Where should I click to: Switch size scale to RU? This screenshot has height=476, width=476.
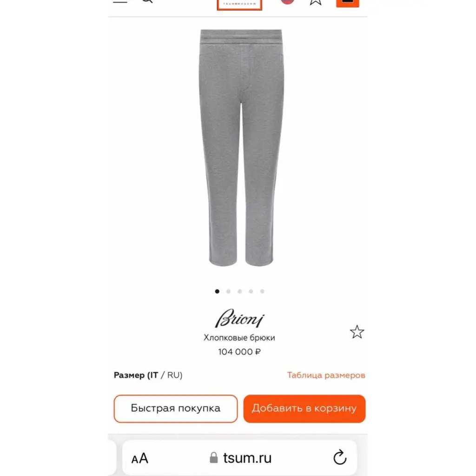click(175, 375)
